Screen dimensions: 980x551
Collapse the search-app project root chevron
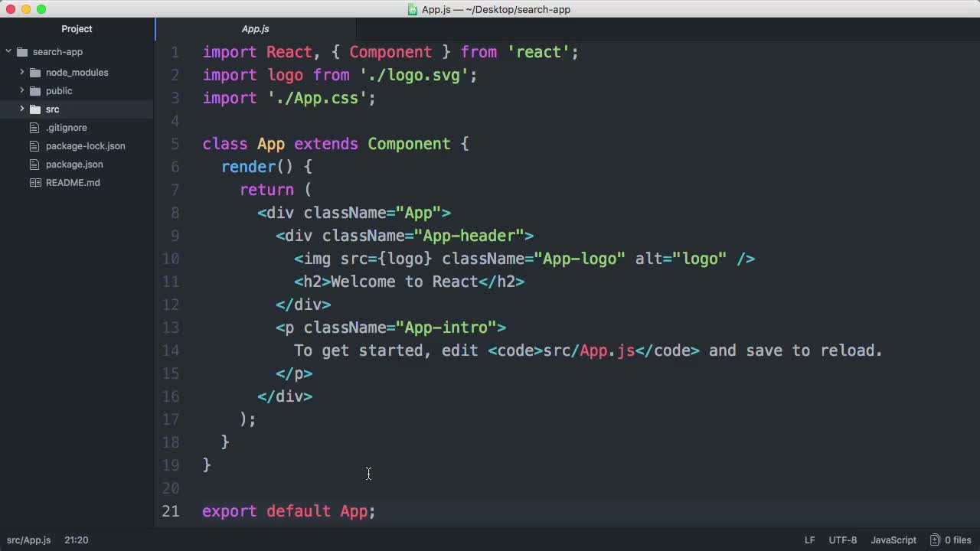coord(8,52)
